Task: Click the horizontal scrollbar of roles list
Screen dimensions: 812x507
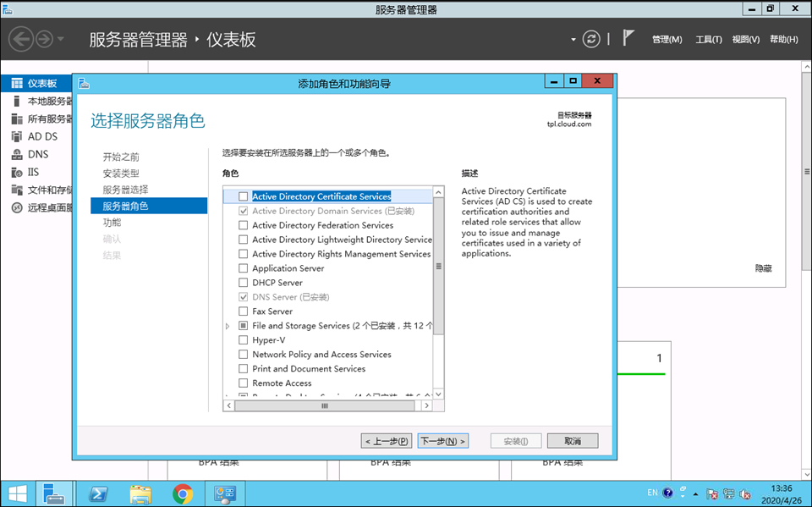Action: 324,406
